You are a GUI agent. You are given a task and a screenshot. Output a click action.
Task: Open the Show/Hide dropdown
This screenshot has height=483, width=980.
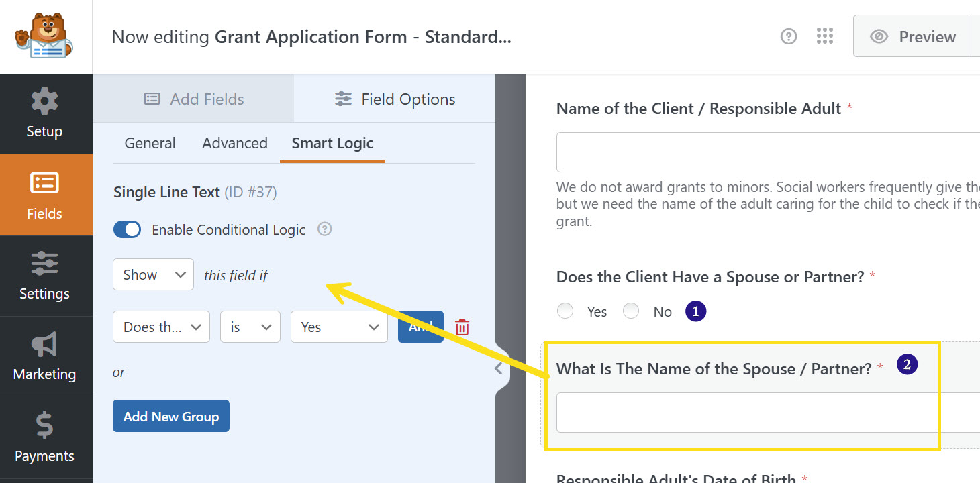(x=153, y=275)
